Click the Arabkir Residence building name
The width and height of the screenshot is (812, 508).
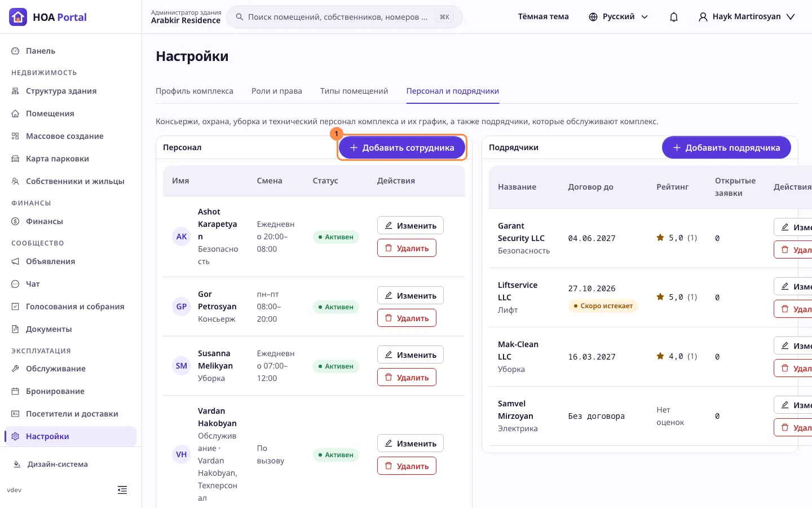point(186,20)
